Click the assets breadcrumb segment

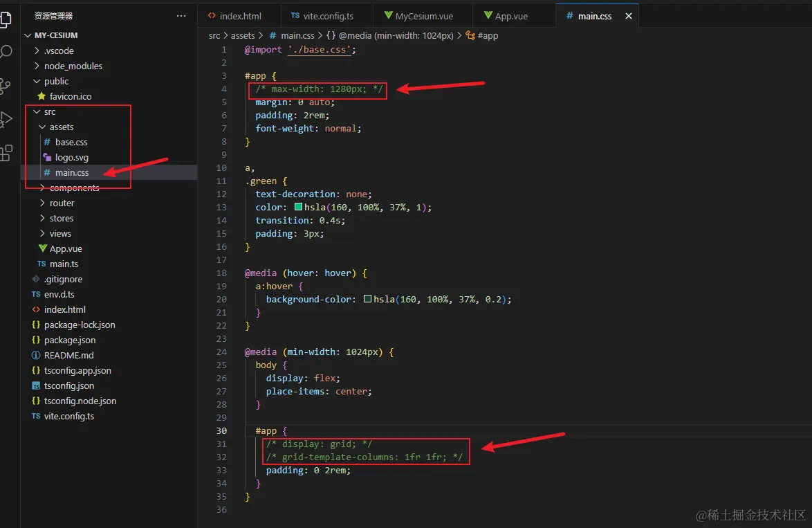point(243,36)
